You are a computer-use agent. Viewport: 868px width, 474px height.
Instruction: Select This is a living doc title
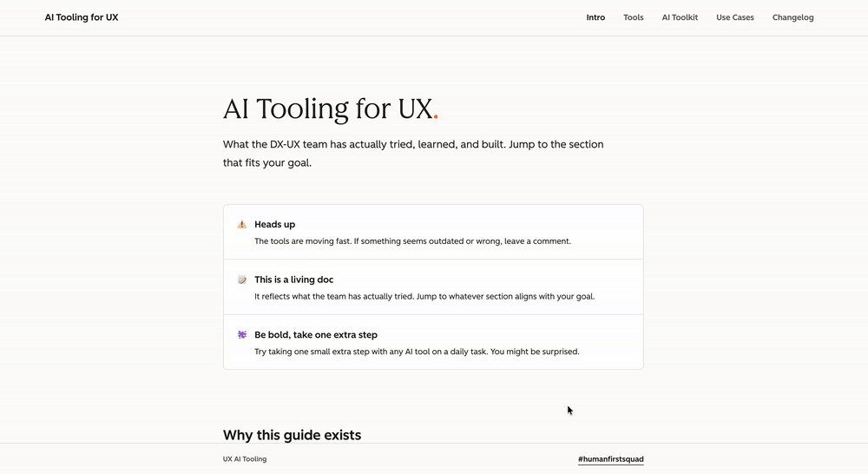tap(294, 280)
